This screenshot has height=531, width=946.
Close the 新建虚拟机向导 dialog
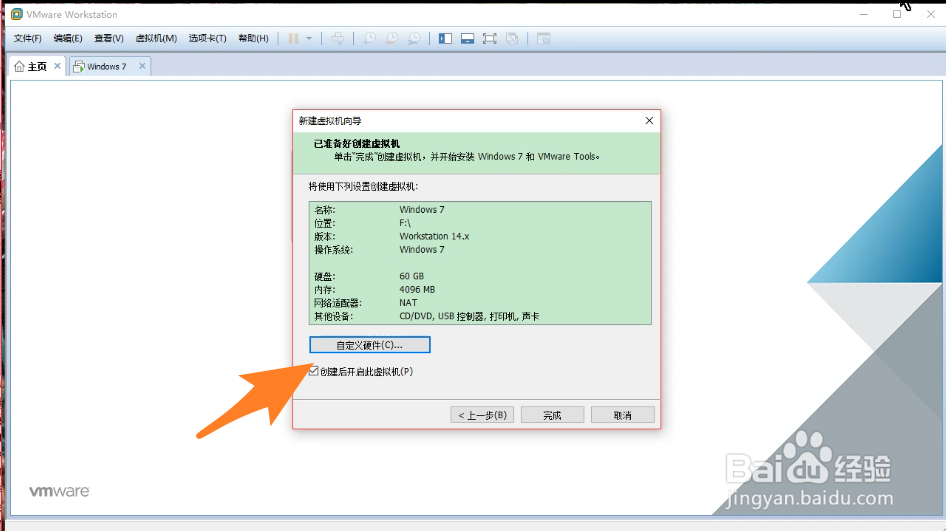(649, 121)
